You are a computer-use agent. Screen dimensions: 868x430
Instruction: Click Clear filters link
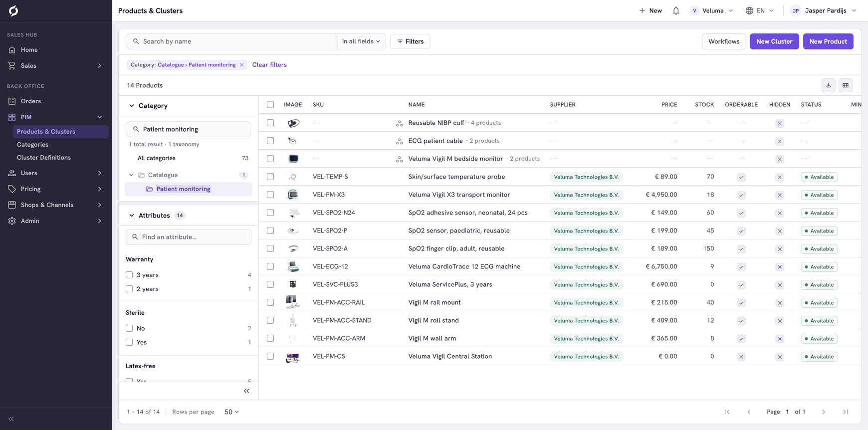click(269, 65)
